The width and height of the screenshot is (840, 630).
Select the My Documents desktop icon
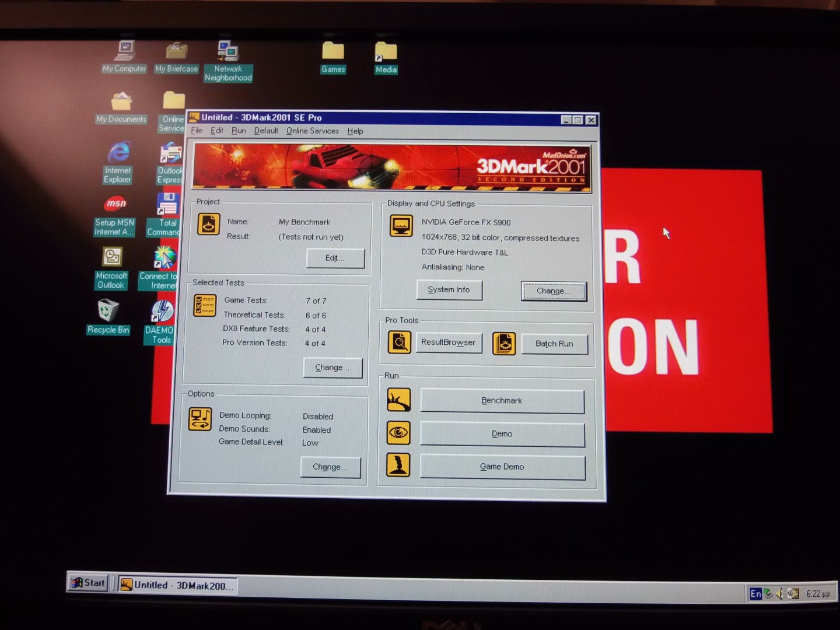tap(121, 107)
